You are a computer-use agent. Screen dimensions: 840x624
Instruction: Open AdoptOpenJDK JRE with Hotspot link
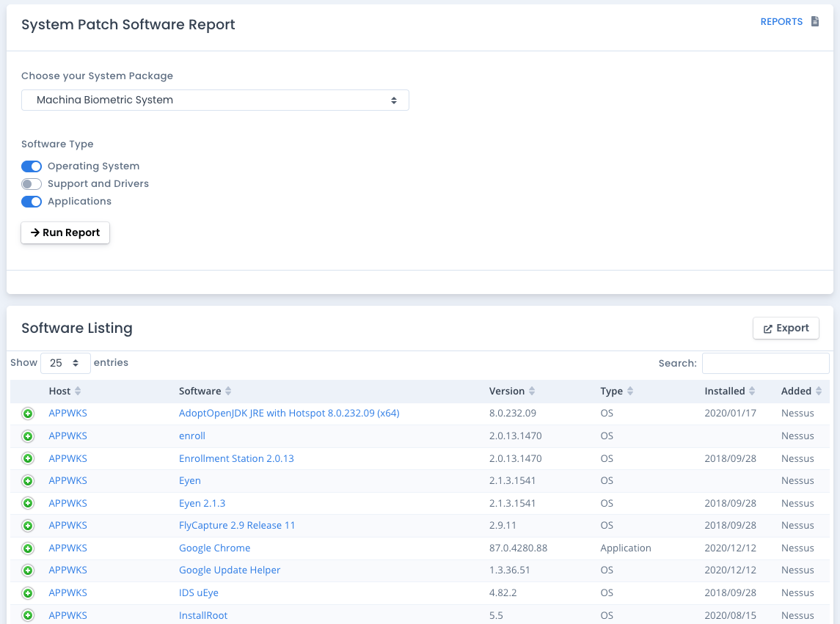(289, 413)
